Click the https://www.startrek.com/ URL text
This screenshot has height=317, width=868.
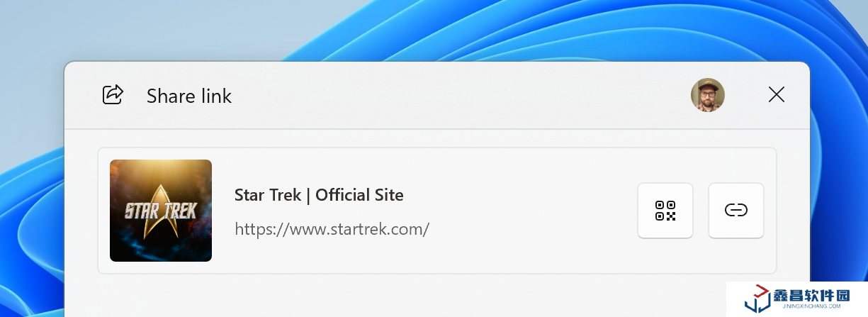point(332,229)
